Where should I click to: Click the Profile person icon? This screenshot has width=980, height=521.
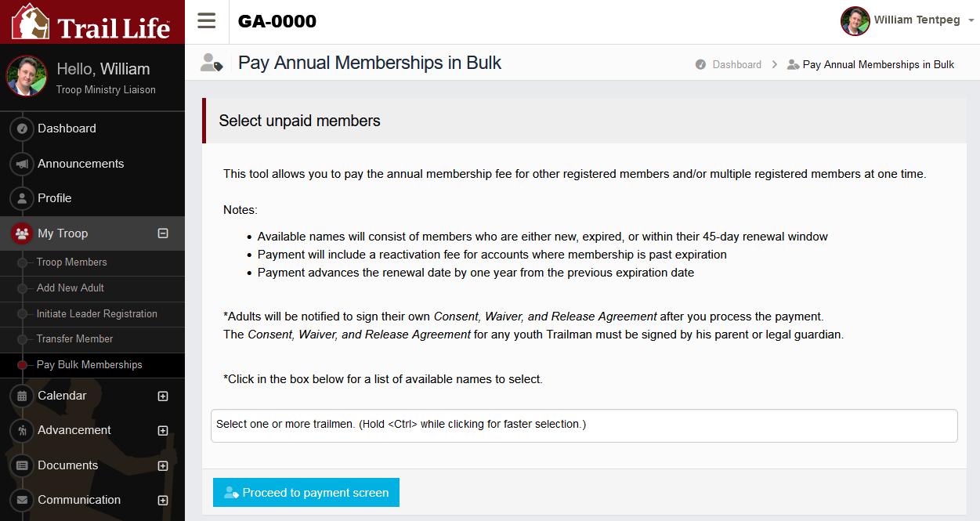pyautogui.click(x=22, y=198)
